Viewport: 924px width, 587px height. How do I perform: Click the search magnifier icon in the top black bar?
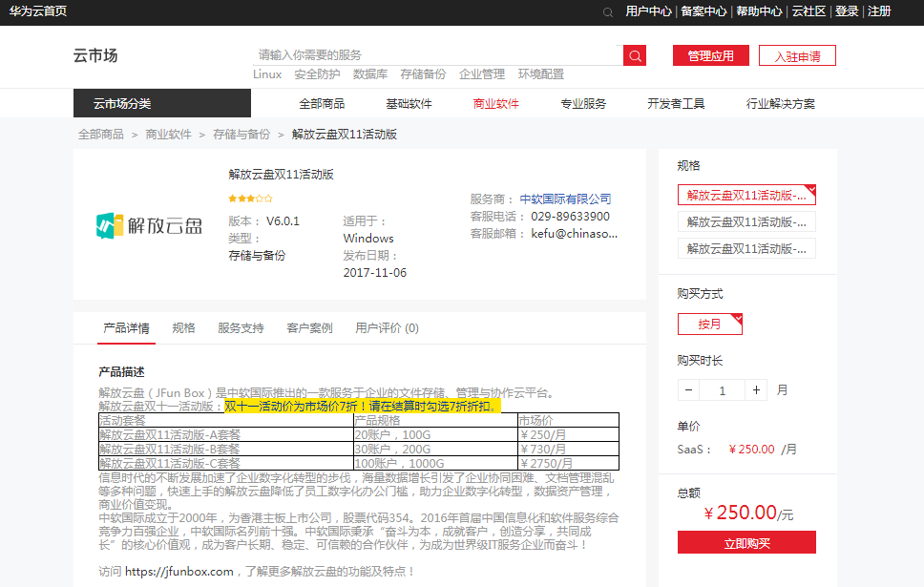(x=608, y=12)
